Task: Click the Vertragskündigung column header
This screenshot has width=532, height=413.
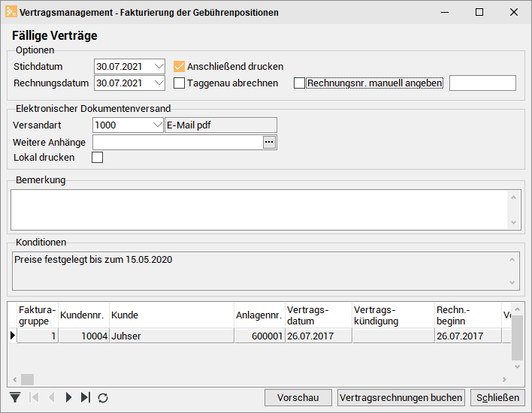Action: [393, 315]
